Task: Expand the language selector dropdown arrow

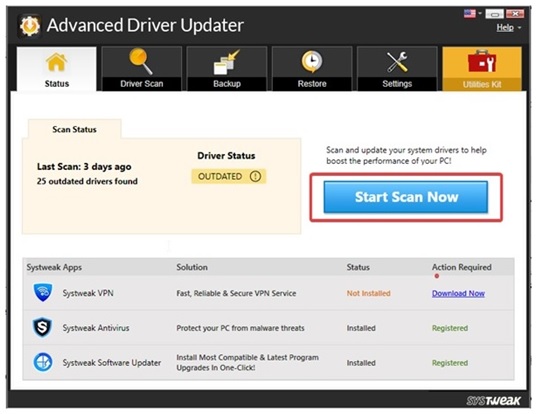Action: [x=480, y=14]
